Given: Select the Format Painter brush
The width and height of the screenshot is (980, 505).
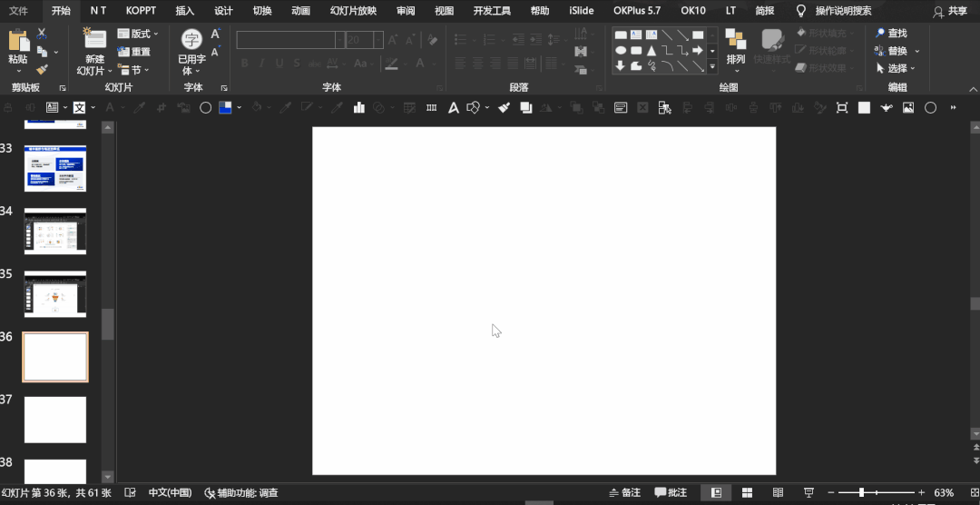Looking at the screenshot, I should (42, 69).
